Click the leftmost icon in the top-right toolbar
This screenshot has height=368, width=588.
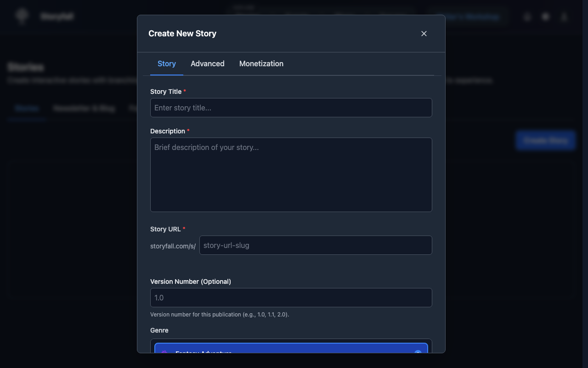[x=527, y=17]
